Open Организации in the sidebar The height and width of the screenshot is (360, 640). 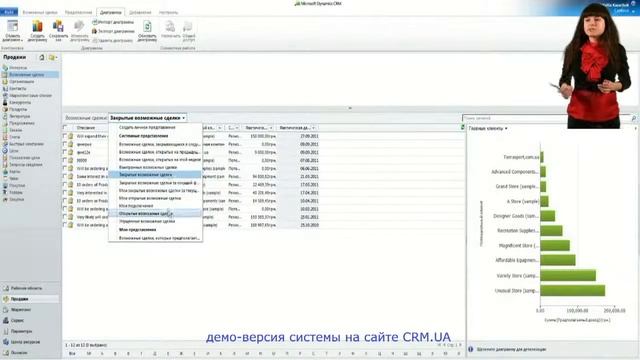coord(22,82)
